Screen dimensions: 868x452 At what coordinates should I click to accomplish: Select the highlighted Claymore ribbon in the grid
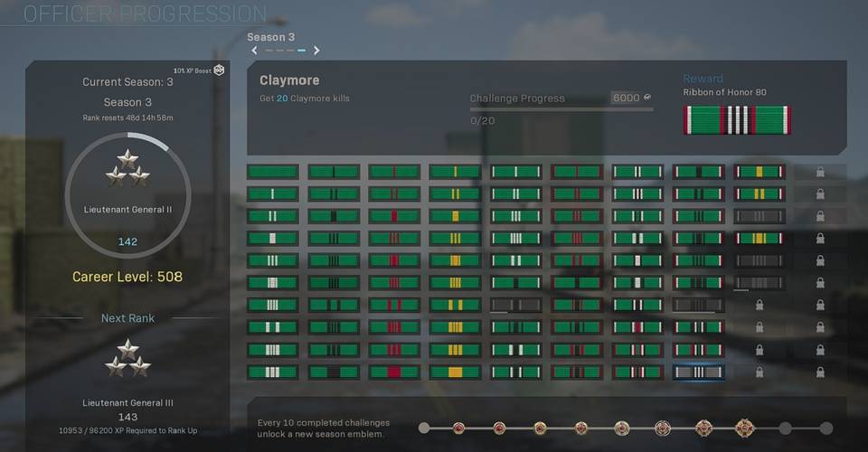(x=698, y=372)
